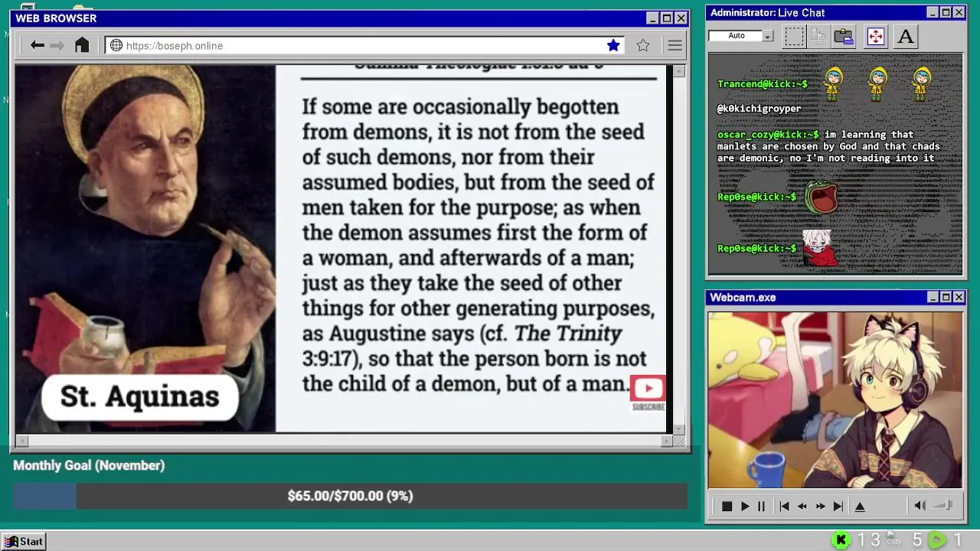Fast forward in Webcam.exe player
Viewport: 980px width, 551px height.
[820, 507]
